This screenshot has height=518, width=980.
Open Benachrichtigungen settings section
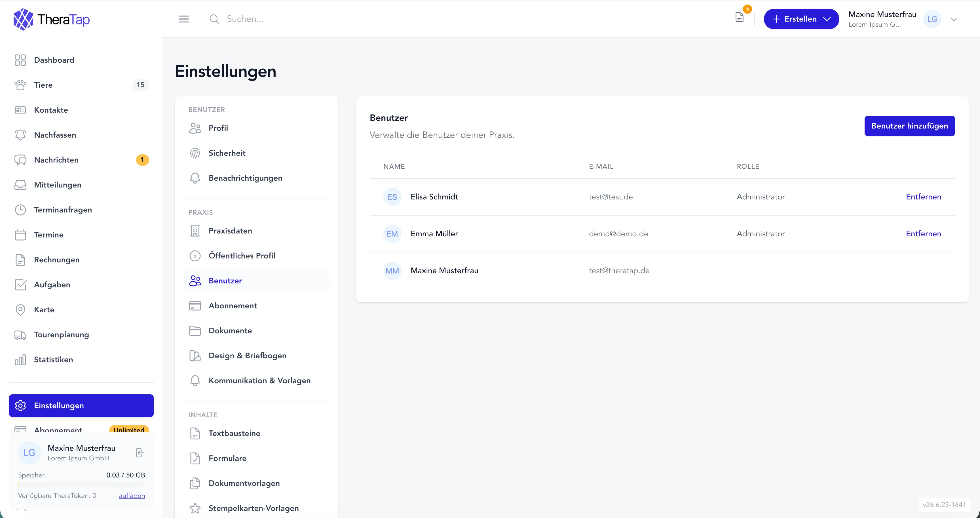256,178
